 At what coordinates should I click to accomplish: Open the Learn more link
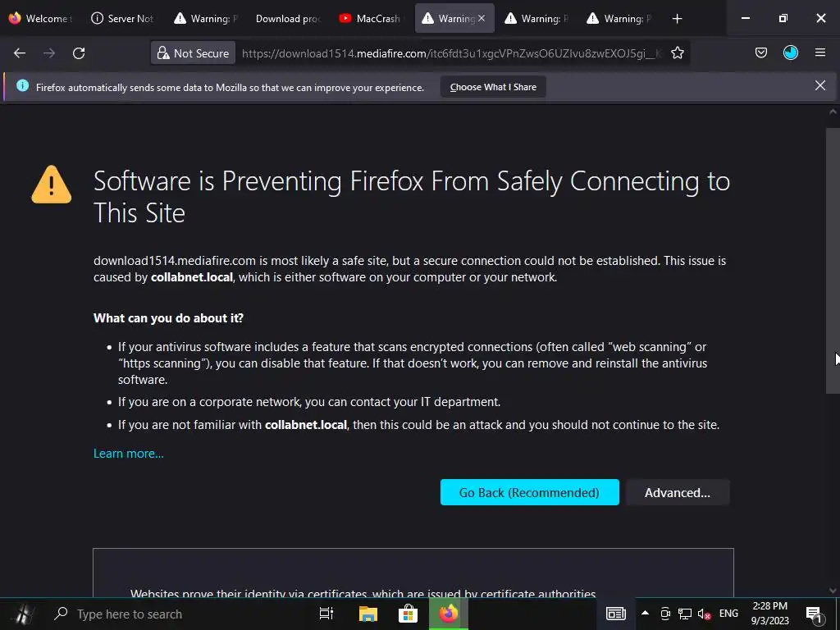pos(129,453)
